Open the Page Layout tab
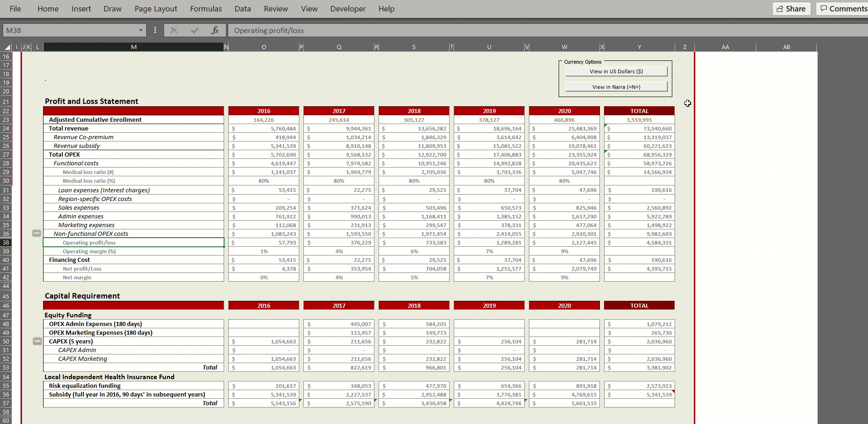Screen dimensions: 868x424 (x=156, y=9)
